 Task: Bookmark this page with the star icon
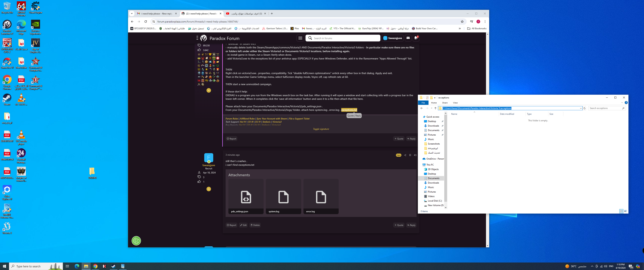[462, 22]
